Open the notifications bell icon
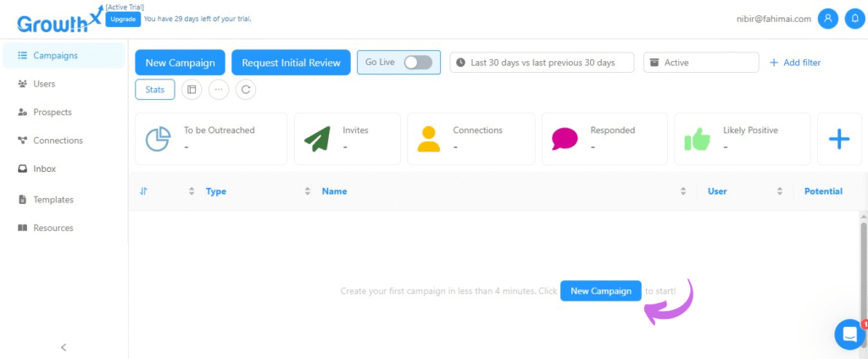Screen dimensions: 868x359 (x=855, y=19)
